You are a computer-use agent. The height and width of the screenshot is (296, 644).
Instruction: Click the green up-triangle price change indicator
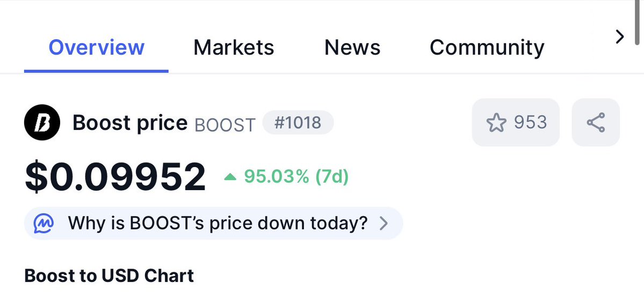pyautogui.click(x=230, y=177)
